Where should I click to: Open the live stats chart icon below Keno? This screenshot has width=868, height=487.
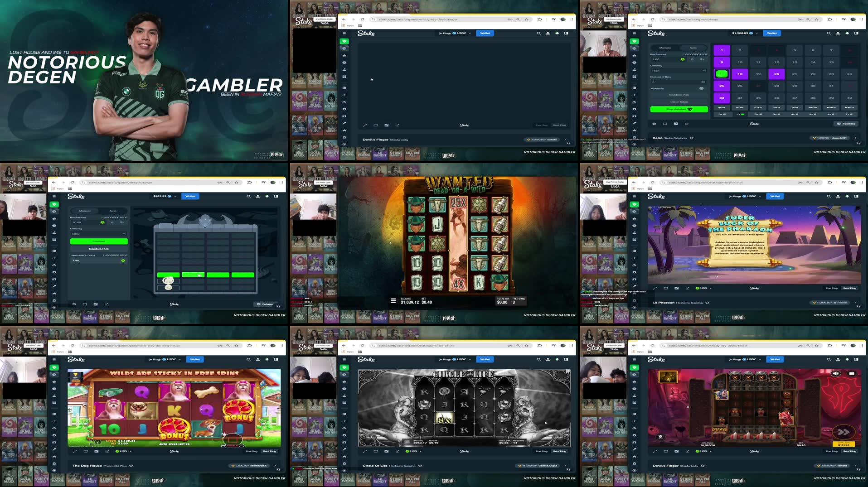click(686, 124)
